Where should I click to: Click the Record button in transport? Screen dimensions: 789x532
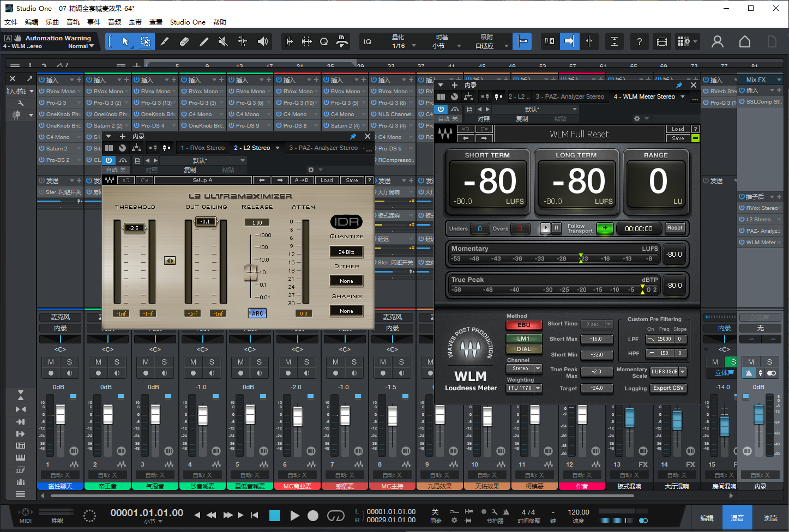[313, 516]
